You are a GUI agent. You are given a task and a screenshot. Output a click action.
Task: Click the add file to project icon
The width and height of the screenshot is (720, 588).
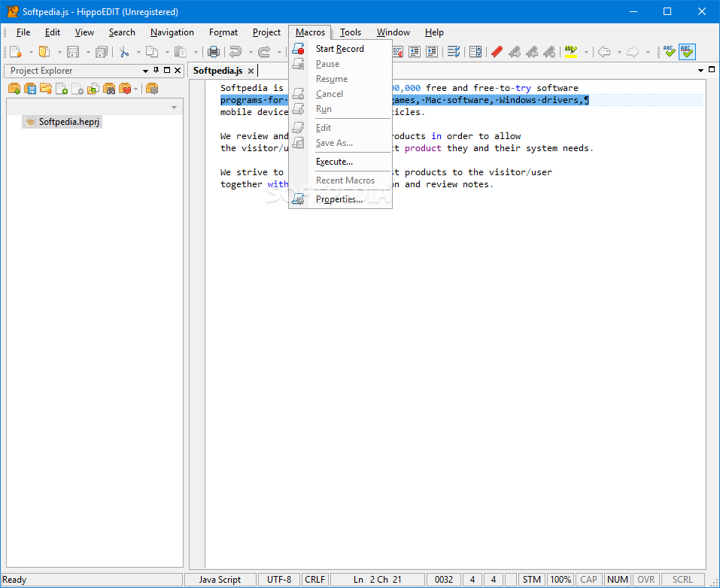click(x=62, y=88)
